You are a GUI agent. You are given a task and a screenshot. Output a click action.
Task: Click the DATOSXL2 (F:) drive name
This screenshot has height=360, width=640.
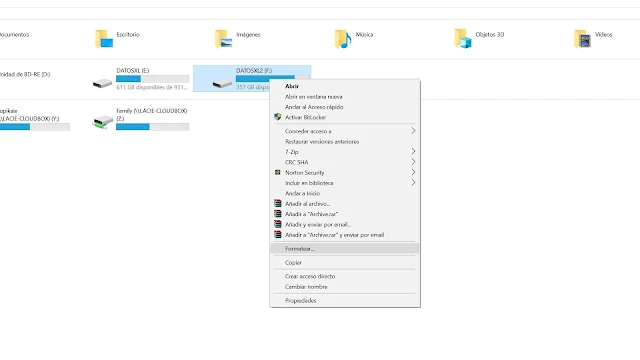coord(254,71)
